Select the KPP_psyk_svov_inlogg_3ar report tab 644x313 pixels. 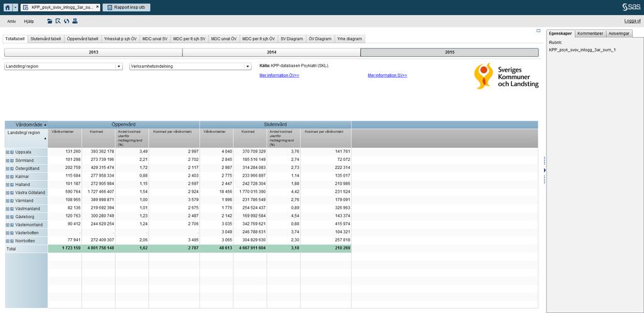coord(60,8)
